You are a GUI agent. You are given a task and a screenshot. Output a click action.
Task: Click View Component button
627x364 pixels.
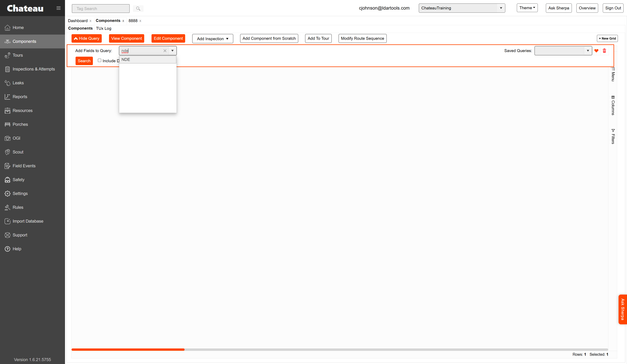pyautogui.click(x=127, y=39)
